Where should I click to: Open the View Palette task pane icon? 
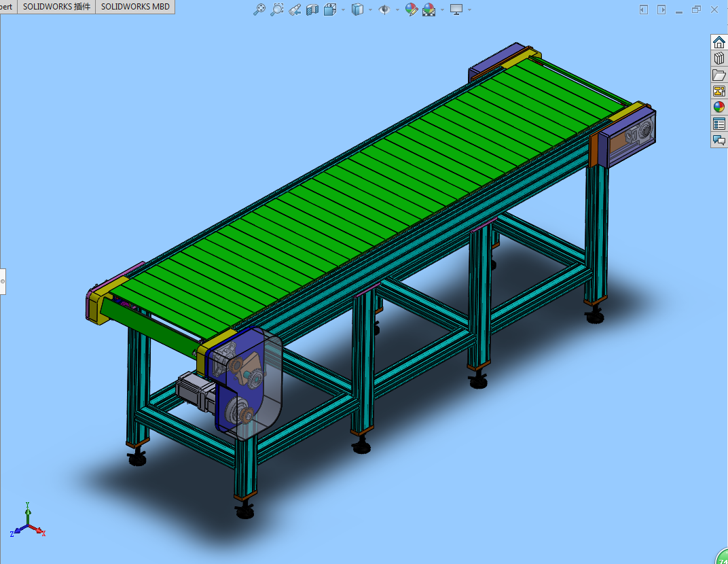(x=718, y=91)
